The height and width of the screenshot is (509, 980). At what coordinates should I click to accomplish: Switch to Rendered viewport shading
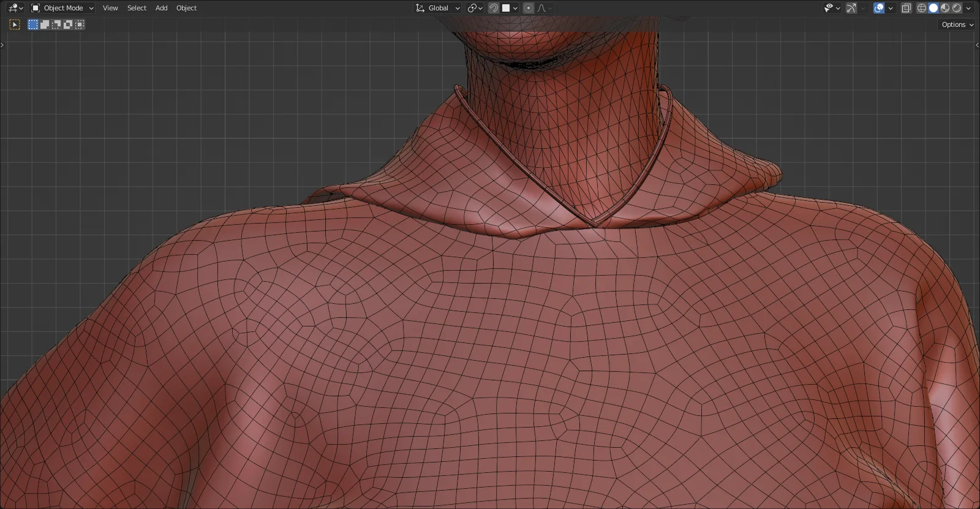(x=957, y=8)
